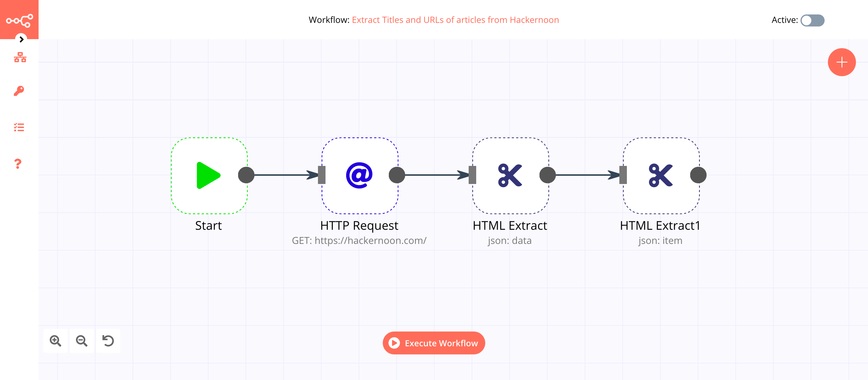Click the HTML Extract scissors icon
The height and width of the screenshot is (380, 868).
pyautogui.click(x=510, y=175)
